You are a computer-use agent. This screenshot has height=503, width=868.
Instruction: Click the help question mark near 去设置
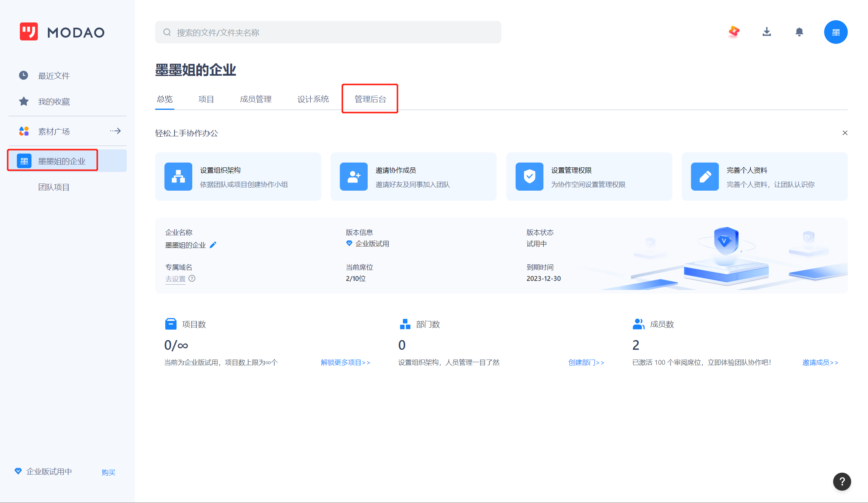[x=192, y=278]
